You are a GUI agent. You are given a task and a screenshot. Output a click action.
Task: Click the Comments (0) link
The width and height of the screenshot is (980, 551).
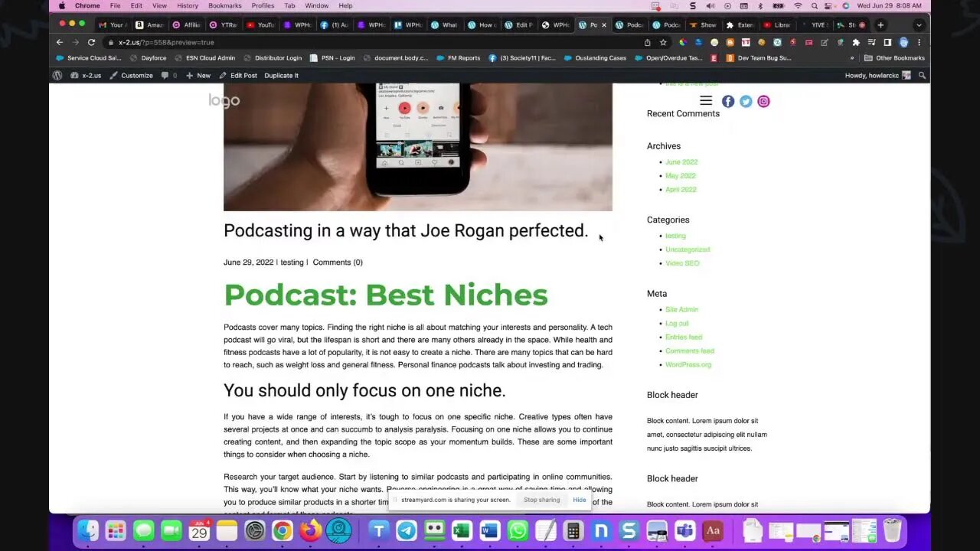[338, 262]
